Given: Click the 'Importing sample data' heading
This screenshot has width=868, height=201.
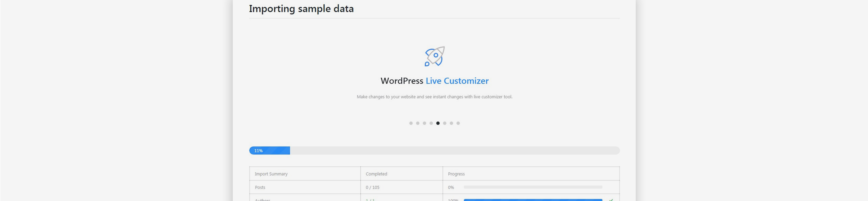Looking at the screenshot, I should coord(301,8).
